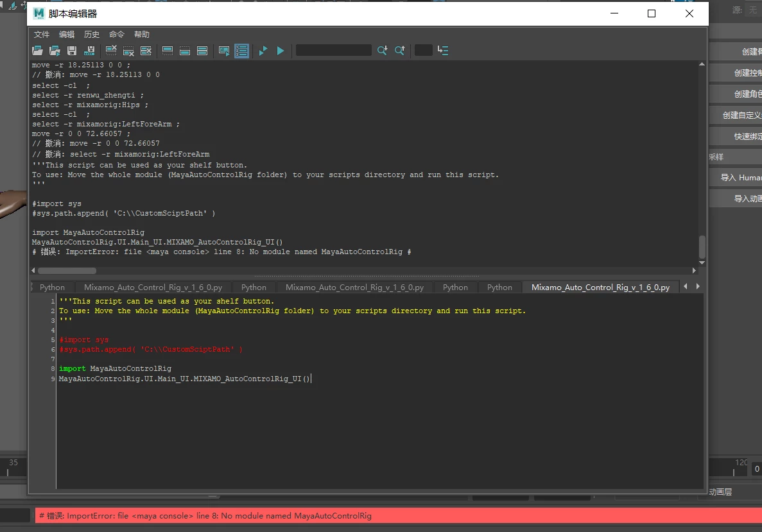Toggle the Echo All Commands icon

[224, 50]
